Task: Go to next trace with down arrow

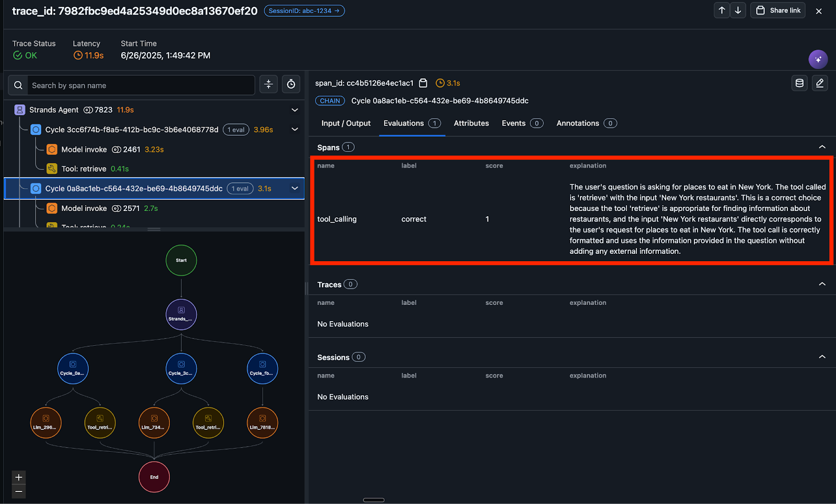Action: click(x=738, y=10)
